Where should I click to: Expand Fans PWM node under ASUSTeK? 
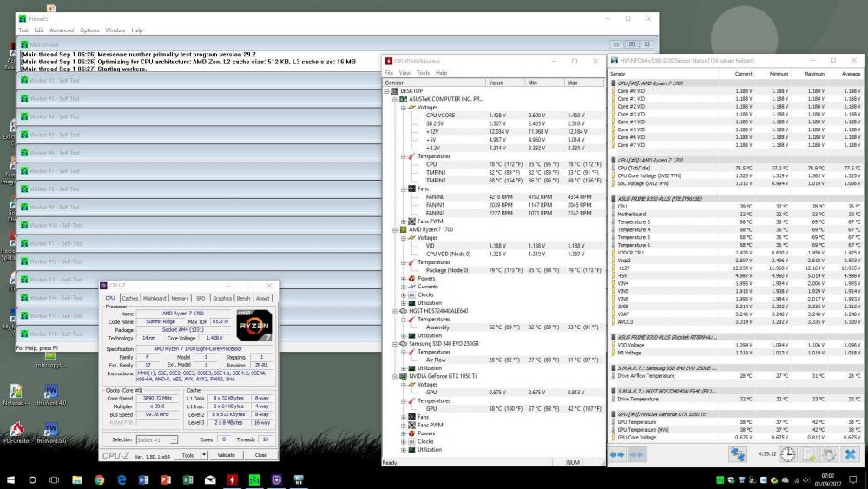(x=403, y=221)
